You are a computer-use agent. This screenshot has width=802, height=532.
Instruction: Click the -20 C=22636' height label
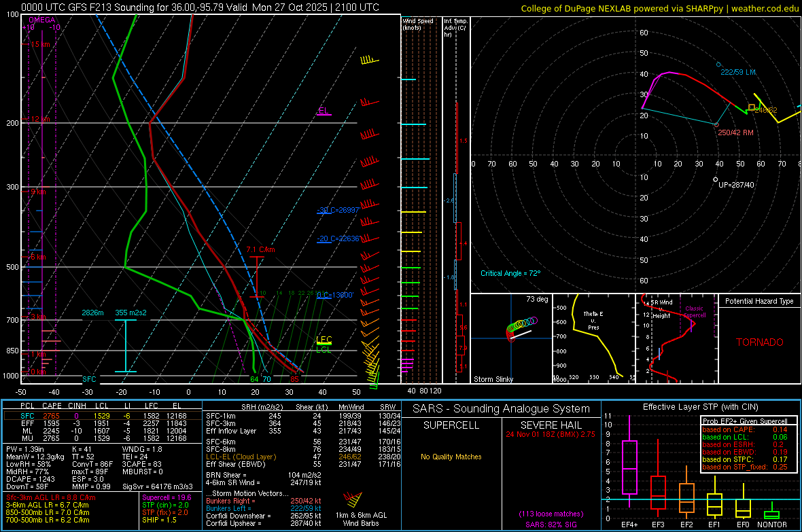tap(338, 239)
